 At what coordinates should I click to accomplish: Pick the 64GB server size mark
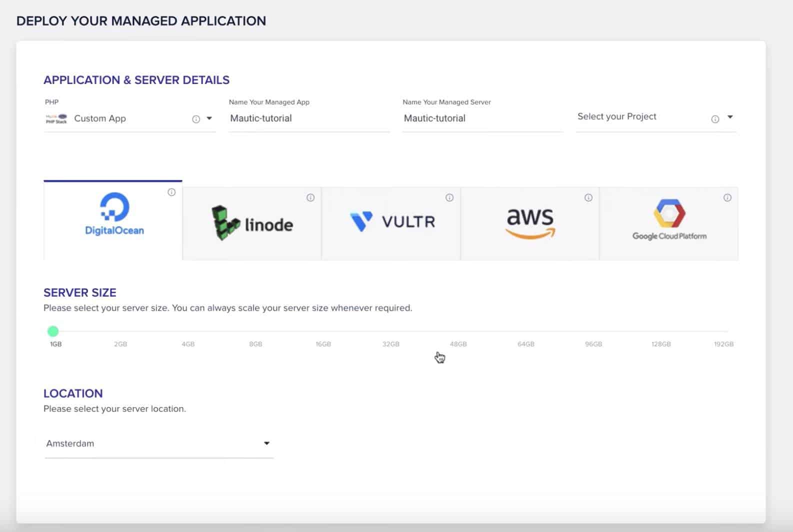tap(526, 344)
